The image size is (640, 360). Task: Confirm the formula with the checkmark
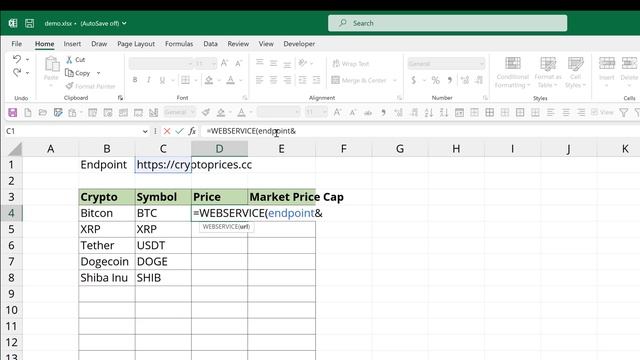coord(179,131)
